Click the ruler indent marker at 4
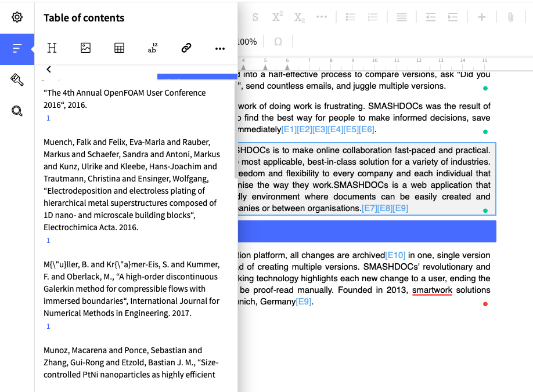This screenshot has width=533, height=392. (243, 67)
